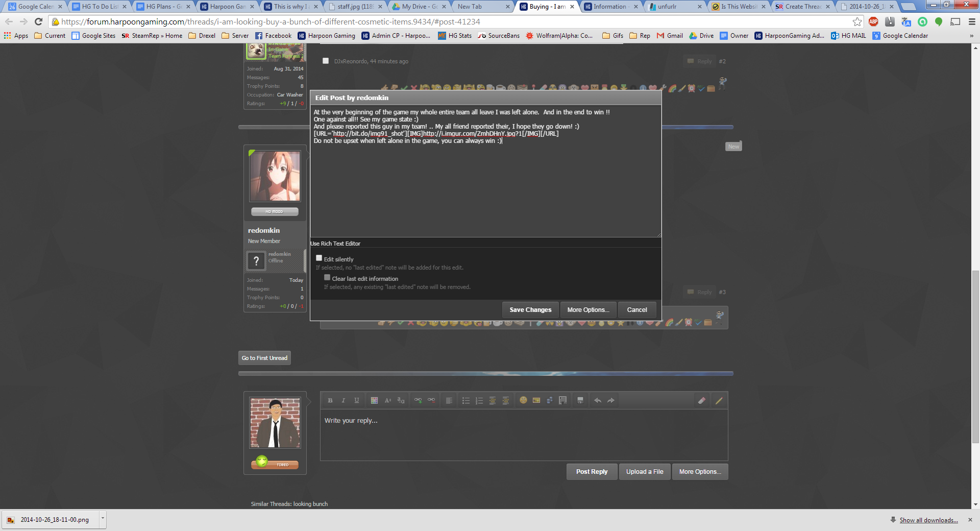Cancel the Edit Post dialog
The width and height of the screenshot is (980, 531).
tap(637, 310)
